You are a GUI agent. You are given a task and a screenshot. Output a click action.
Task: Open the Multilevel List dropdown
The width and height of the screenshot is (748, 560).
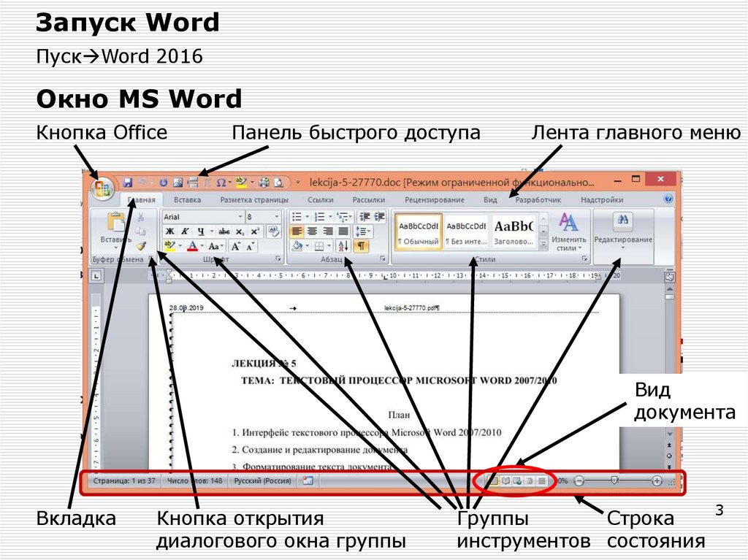tap(344, 217)
